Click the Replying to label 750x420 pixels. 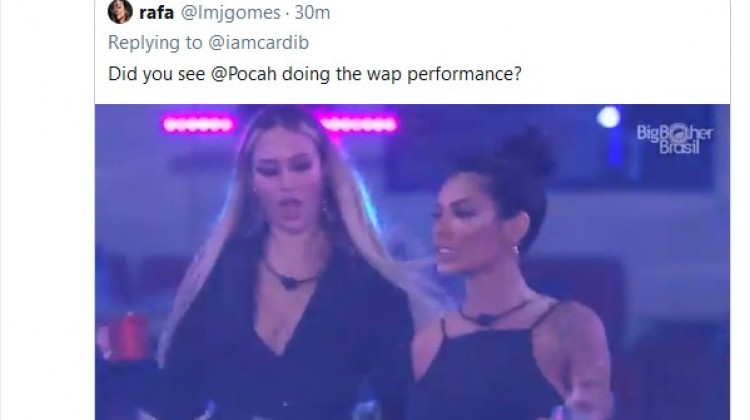click(x=155, y=43)
